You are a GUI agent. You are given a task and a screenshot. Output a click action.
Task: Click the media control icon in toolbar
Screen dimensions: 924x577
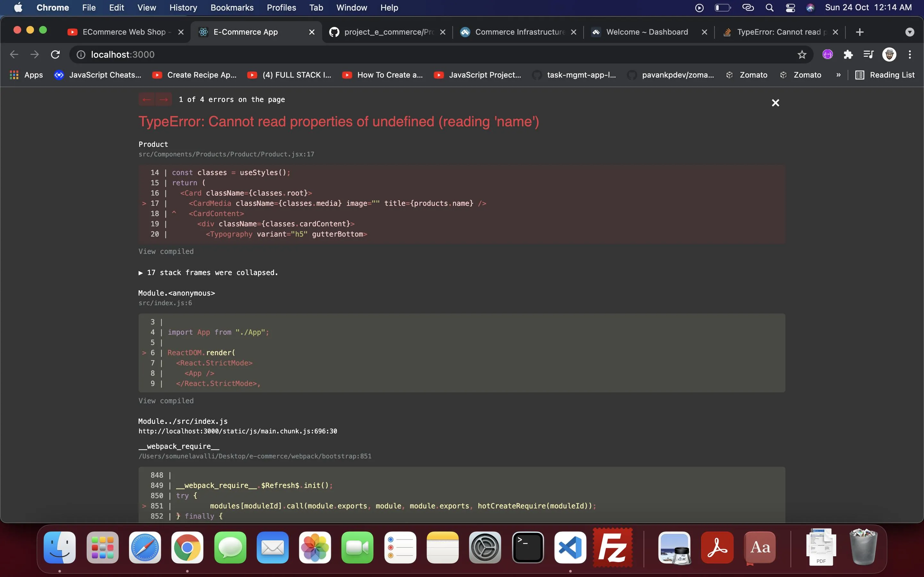pos(868,54)
